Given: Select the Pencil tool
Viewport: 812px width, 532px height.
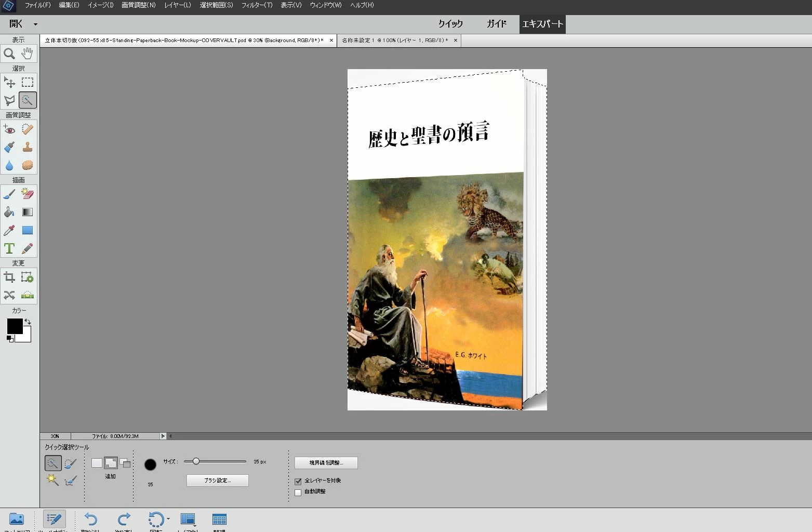Looking at the screenshot, I should pyautogui.click(x=27, y=248).
